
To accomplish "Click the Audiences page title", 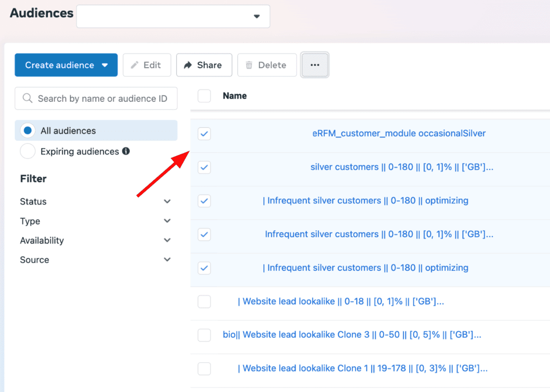I will (42, 13).
